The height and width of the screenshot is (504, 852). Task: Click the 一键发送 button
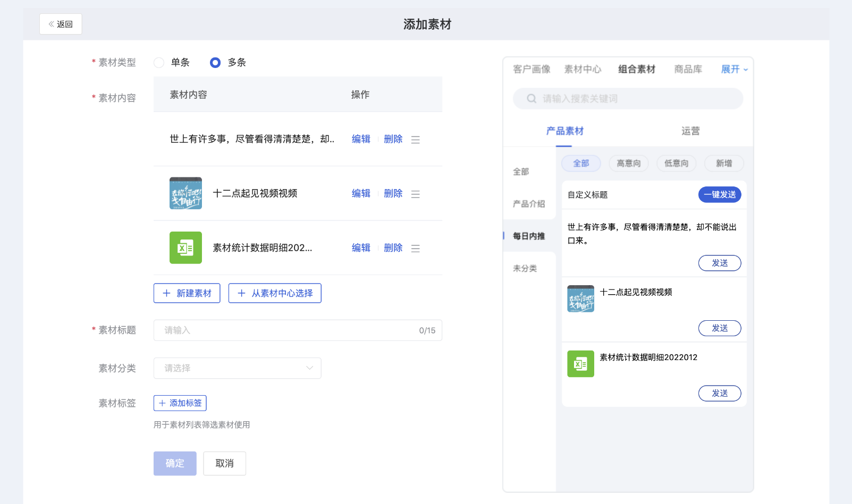pos(720,194)
